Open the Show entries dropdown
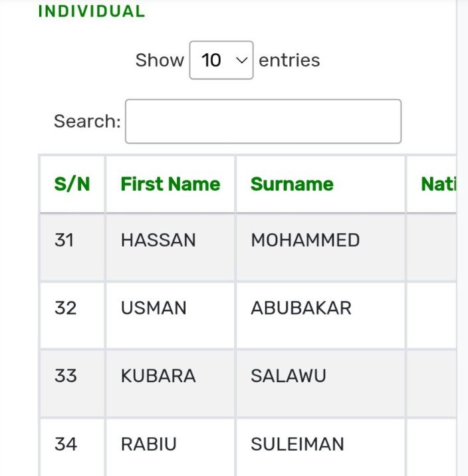This screenshot has height=476, width=468. 221,60
